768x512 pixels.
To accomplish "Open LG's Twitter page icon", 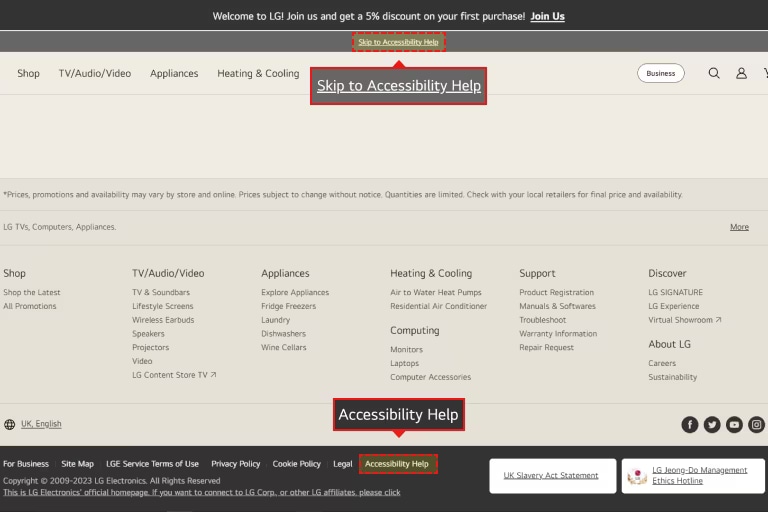I will [x=712, y=425].
